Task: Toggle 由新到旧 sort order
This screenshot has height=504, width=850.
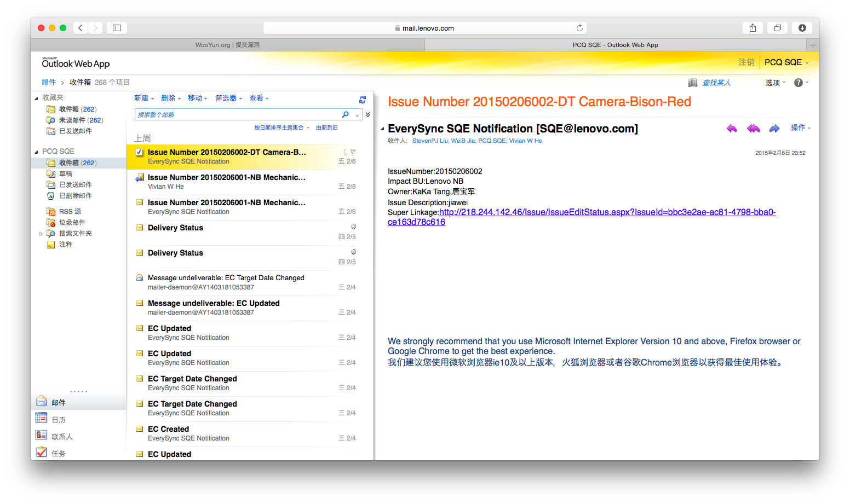Action: coord(327,128)
